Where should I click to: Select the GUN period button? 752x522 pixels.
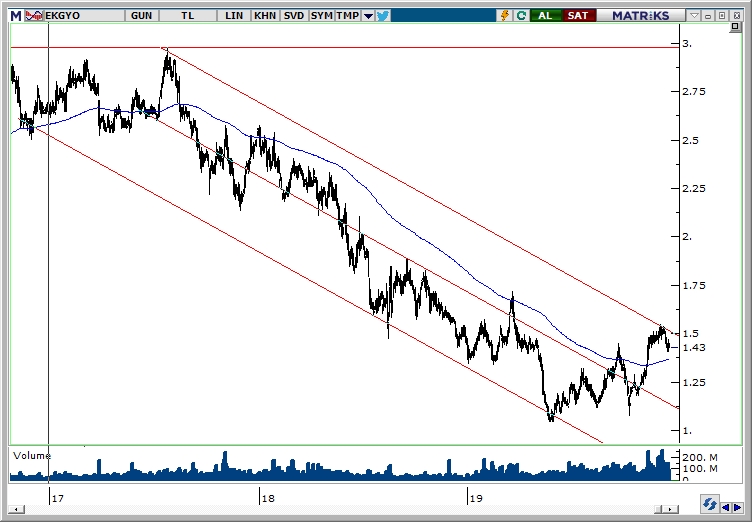pos(141,16)
